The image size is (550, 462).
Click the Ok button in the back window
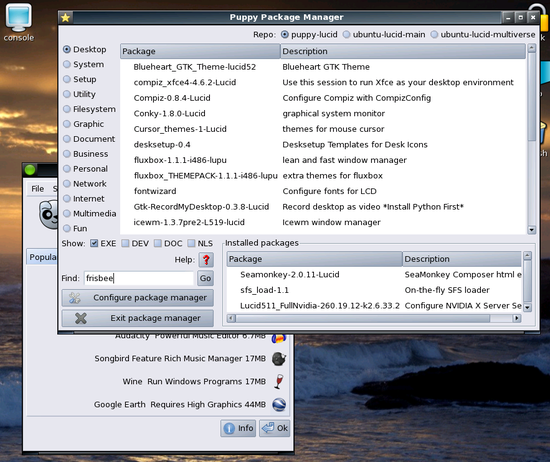275,428
